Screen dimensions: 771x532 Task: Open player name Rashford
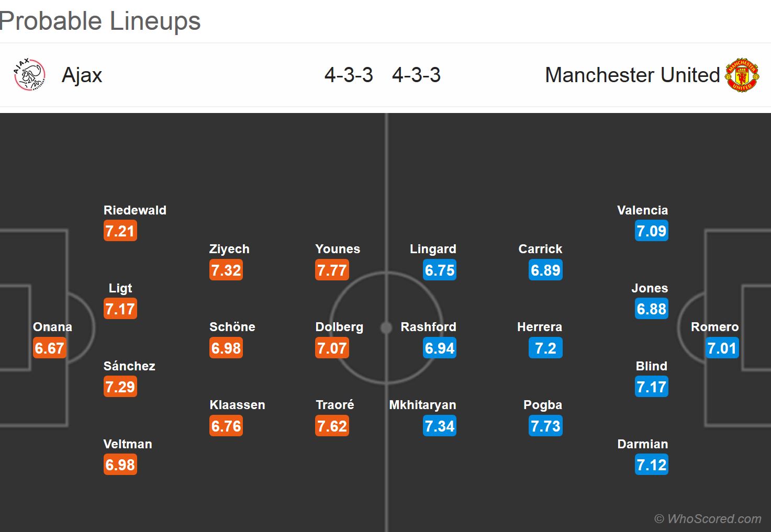tap(428, 327)
